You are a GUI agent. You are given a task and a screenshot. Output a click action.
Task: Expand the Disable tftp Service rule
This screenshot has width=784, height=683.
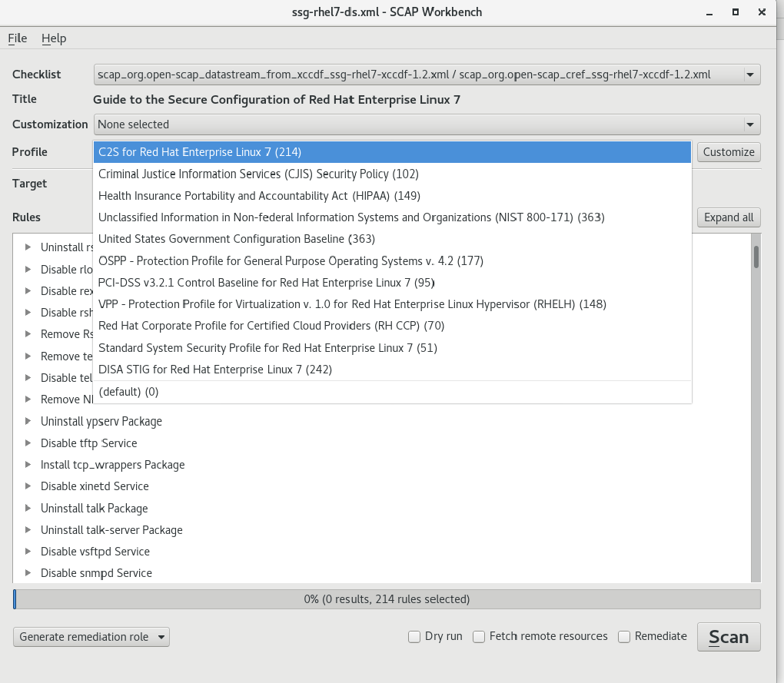[x=28, y=443]
